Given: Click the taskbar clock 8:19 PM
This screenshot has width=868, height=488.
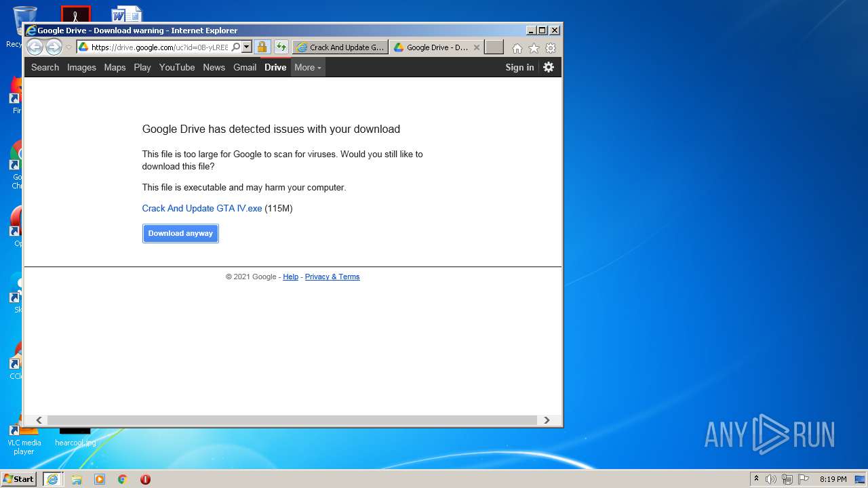Looking at the screenshot, I should pyautogui.click(x=833, y=479).
